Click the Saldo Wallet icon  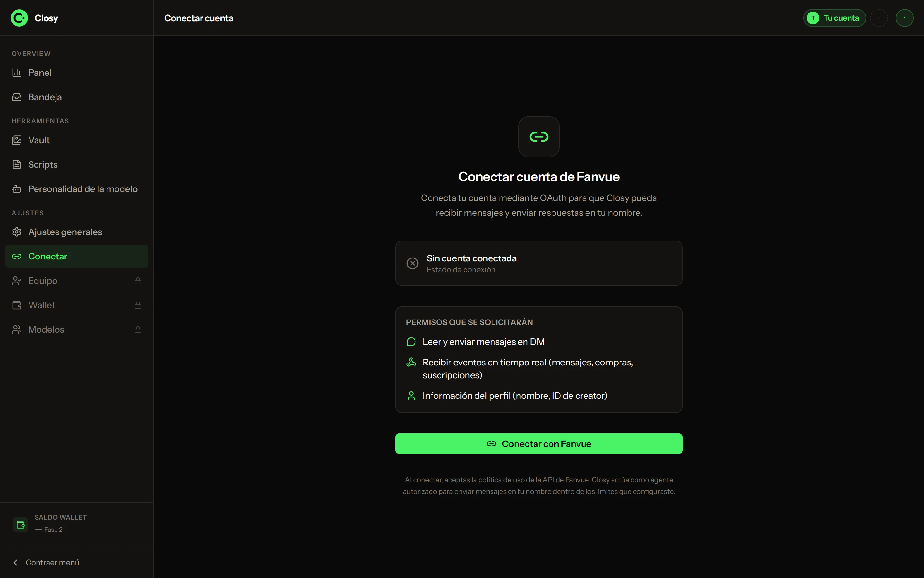(21, 524)
